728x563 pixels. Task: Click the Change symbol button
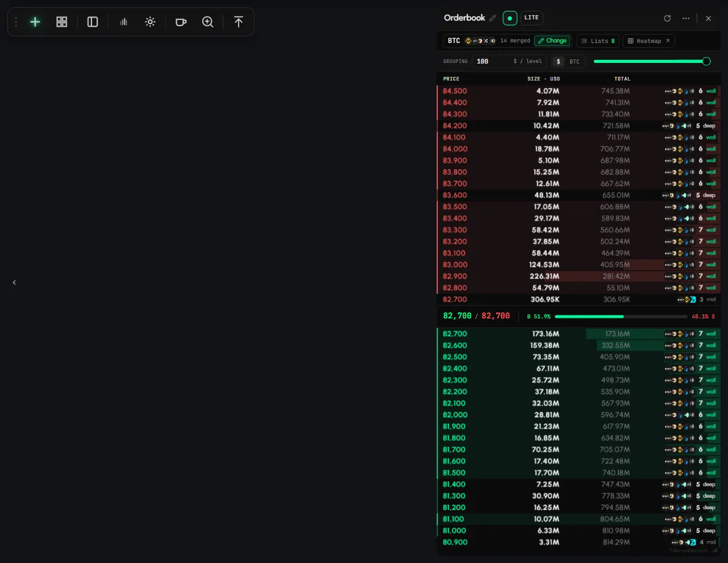pyautogui.click(x=552, y=41)
